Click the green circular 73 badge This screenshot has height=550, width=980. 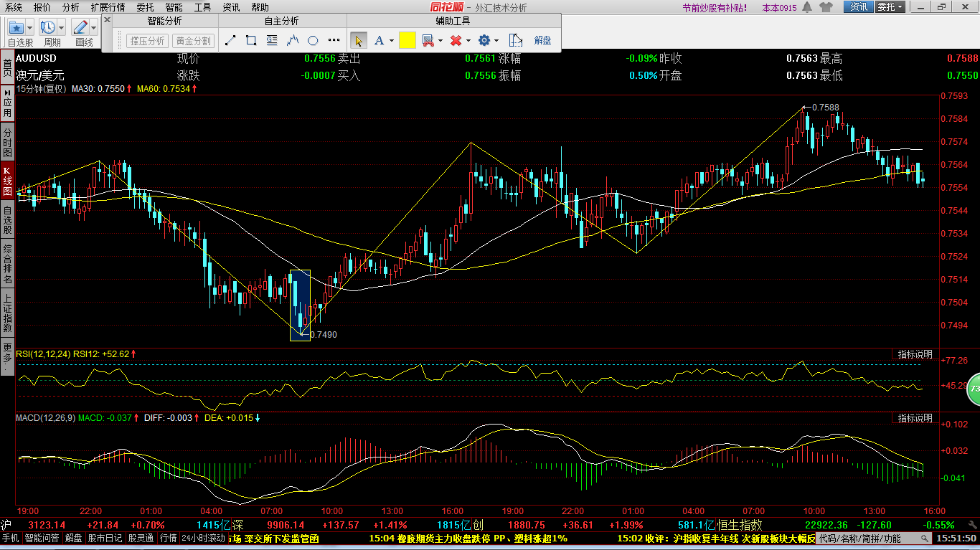tap(973, 389)
